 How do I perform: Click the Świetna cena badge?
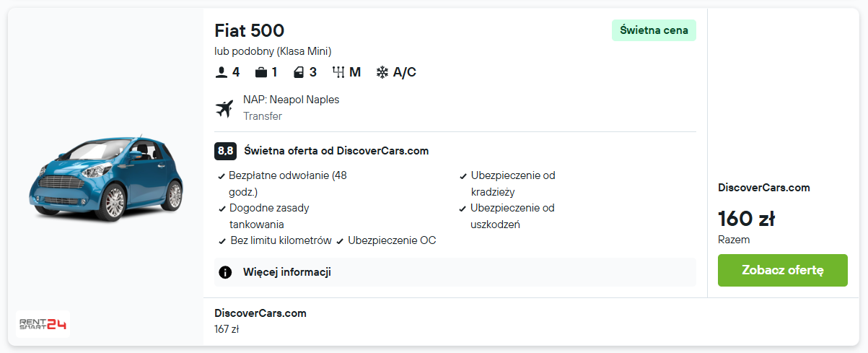pyautogui.click(x=654, y=30)
